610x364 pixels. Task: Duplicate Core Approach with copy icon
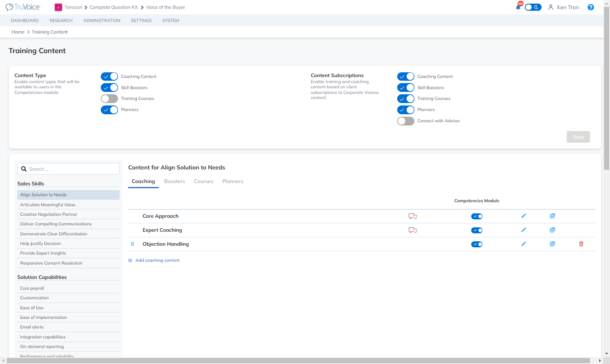point(552,216)
